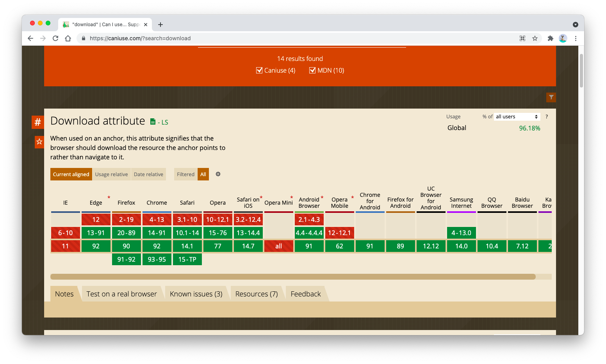Bookmark this page with the star icon
This screenshot has height=364, width=606.
point(535,38)
